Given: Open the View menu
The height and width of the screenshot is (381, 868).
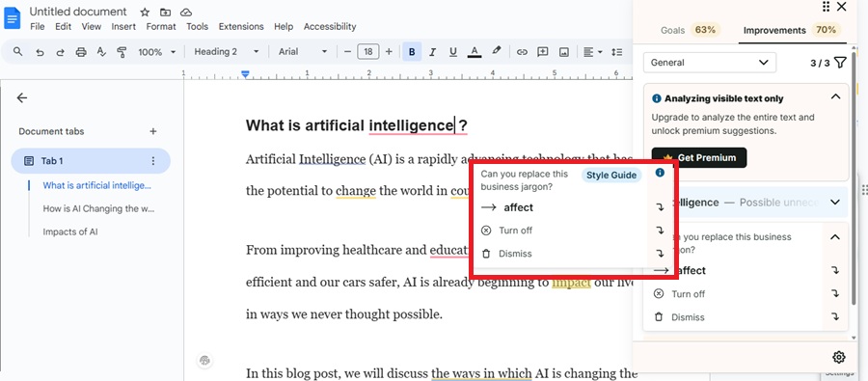Looking at the screenshot, I should tap(92, 27).
